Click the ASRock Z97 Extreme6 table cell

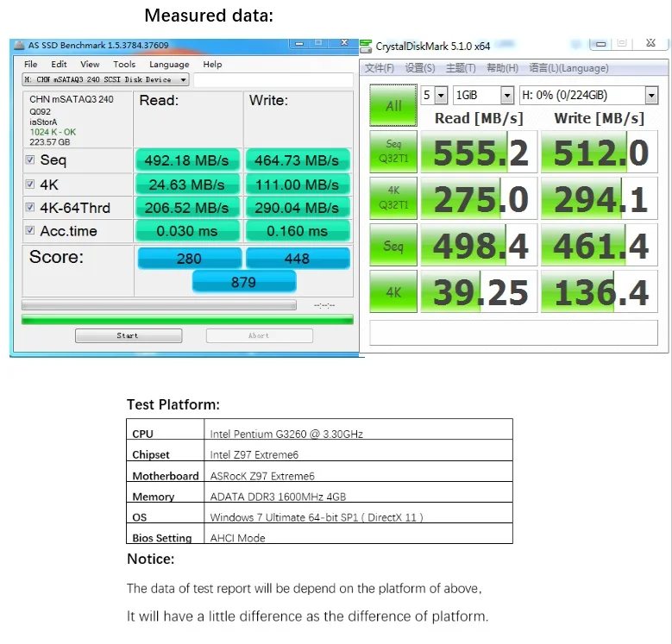[x=358, y=472]
